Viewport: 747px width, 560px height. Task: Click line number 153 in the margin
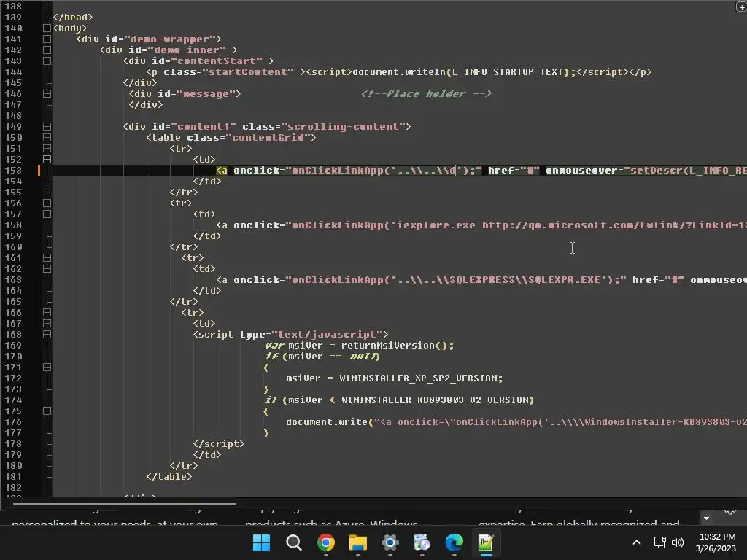tap(13, 171)
